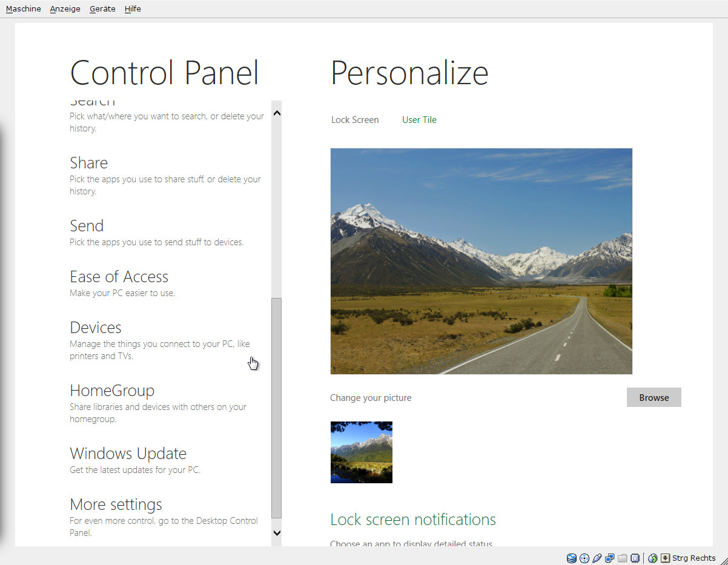
Task: Open the Anzeige menu
Action: (65, 9)
